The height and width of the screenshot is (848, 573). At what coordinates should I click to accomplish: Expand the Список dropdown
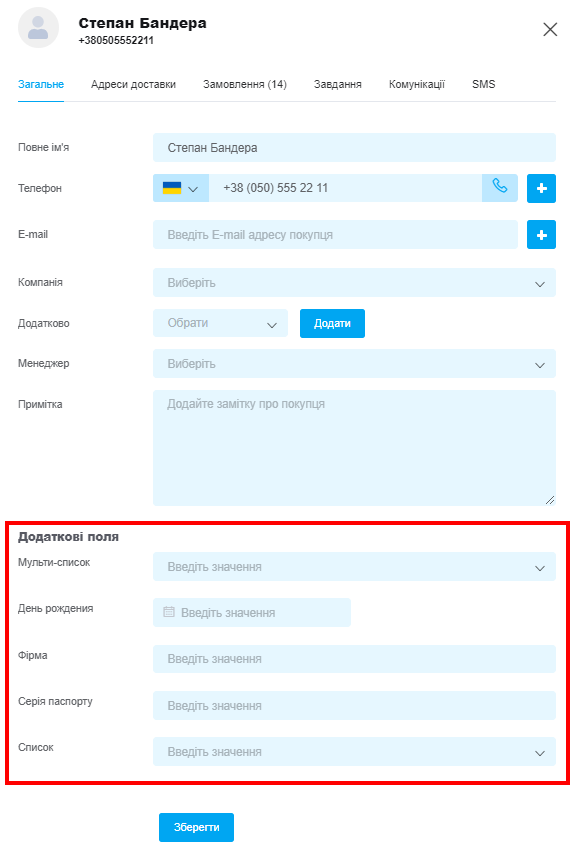(354, 752)
